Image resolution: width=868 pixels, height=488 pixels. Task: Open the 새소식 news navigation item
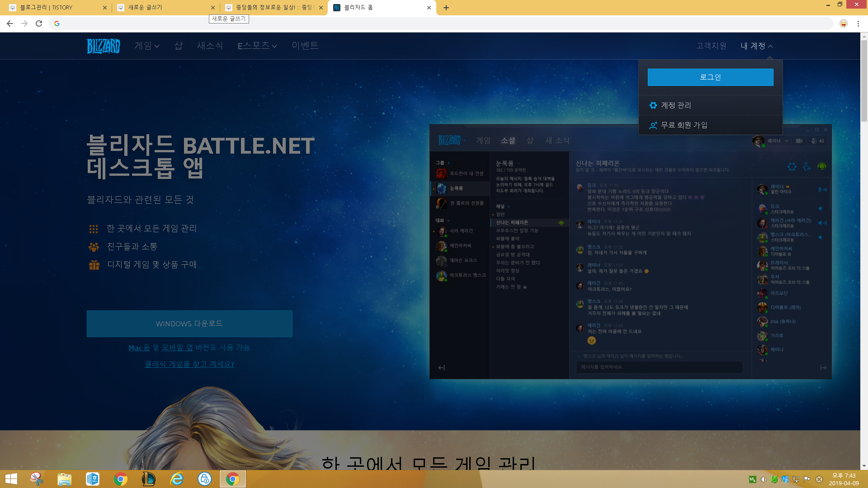210,46
